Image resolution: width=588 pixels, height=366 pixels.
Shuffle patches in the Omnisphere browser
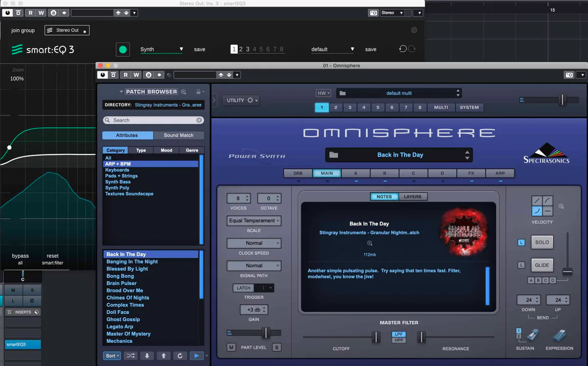(x=130, y=356)
